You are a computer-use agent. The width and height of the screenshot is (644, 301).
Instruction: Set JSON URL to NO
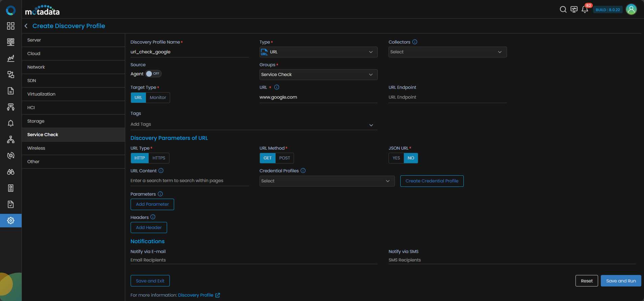tap(411, 158)
